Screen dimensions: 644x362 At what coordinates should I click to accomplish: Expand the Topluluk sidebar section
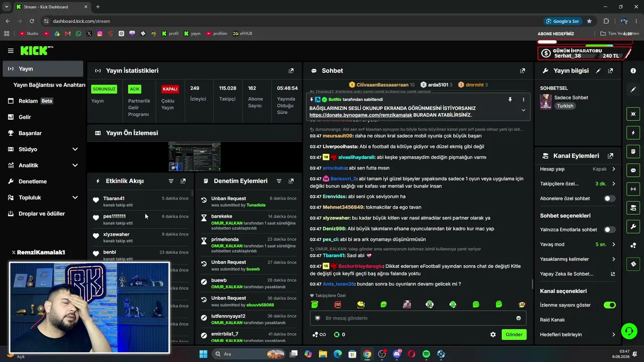point(75,198)
